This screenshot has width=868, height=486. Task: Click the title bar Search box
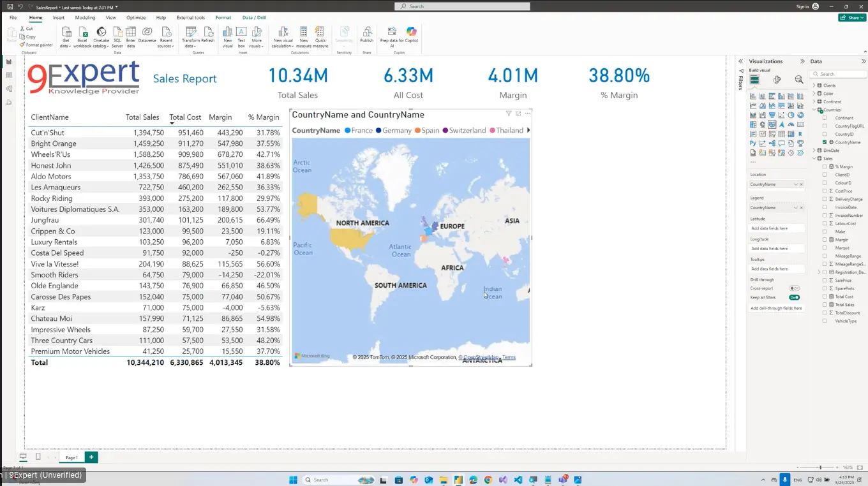click(462, 6)
